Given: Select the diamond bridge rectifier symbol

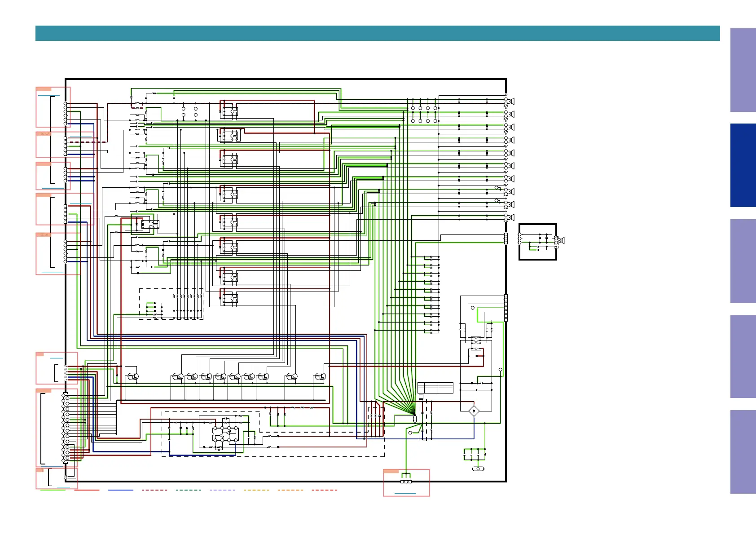Looking at the screenshot, I should click(x=474, y=411).
